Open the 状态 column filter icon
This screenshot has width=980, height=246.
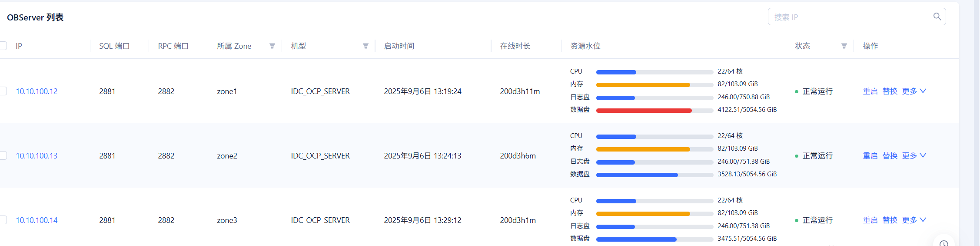point(844,46)
